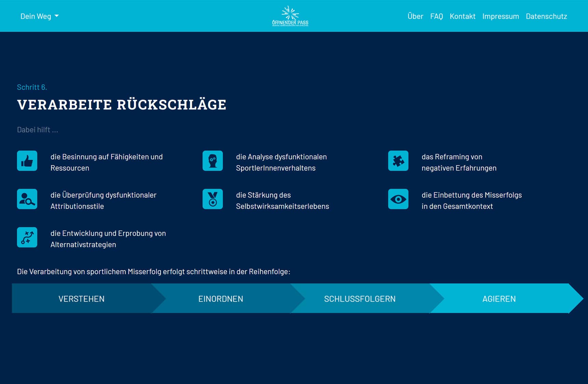Image resolution: width=588 pixels, height=384 pixels.
Task: Select the VERSTEHEN process step
Action: (81, 298)
